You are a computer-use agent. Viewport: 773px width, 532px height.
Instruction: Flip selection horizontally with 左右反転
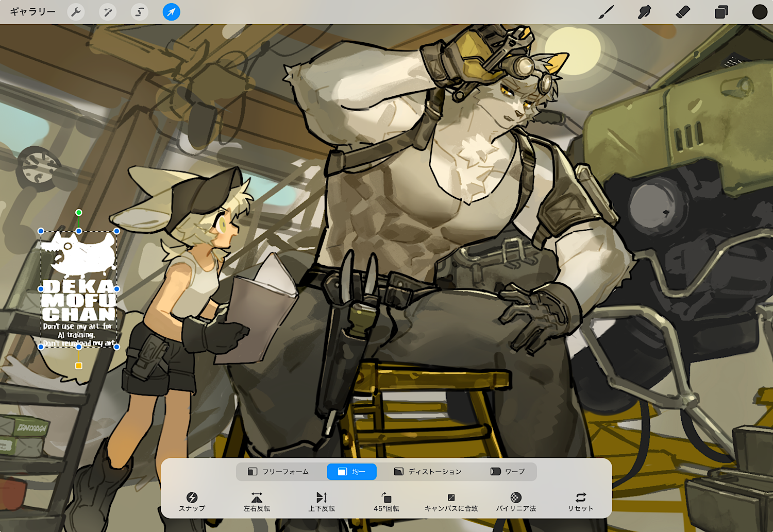[257, 502]
